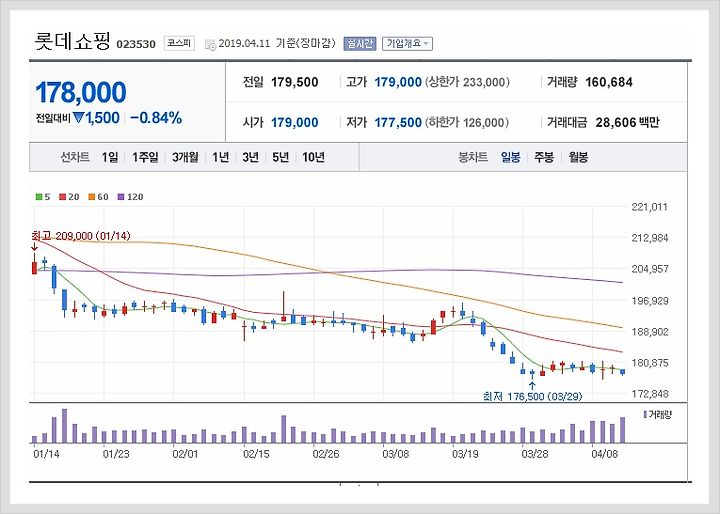Screen dimensions: 720x514
Task: Click the calendar clock icon beside the date
Action: pyautogui.click(x=210, y=45)
